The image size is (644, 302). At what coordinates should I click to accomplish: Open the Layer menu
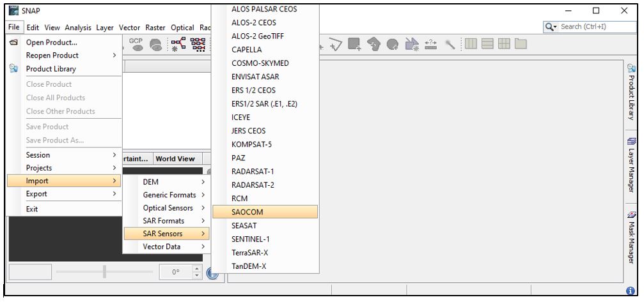(x=105, y=27)
